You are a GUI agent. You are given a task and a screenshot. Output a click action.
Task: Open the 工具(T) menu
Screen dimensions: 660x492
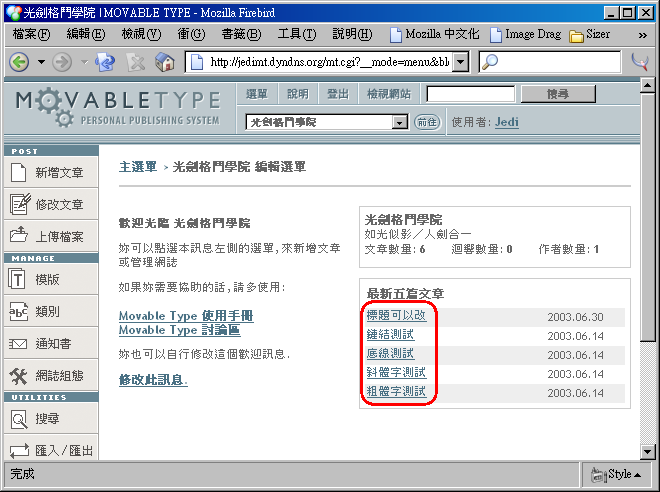click(x=297, y=34)
